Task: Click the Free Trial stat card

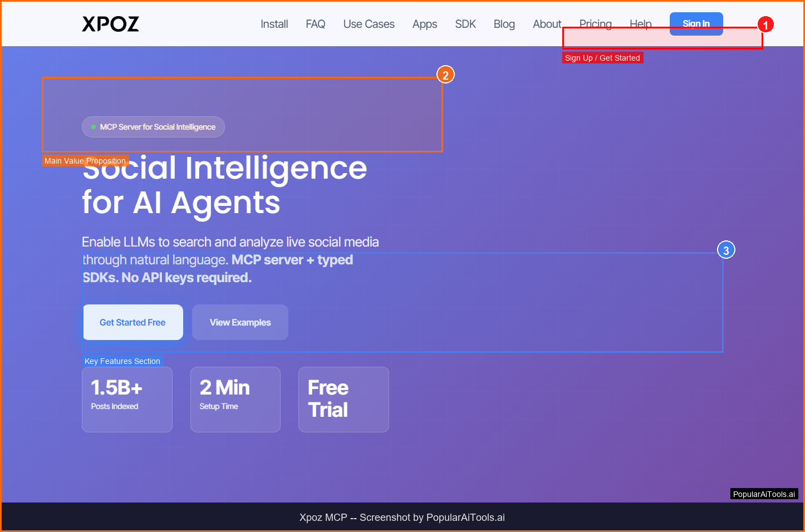Action: (343, 399)
